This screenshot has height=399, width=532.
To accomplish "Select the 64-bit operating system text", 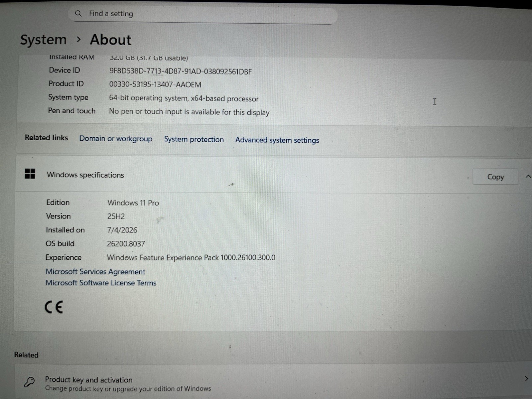I will coord(184,98).
